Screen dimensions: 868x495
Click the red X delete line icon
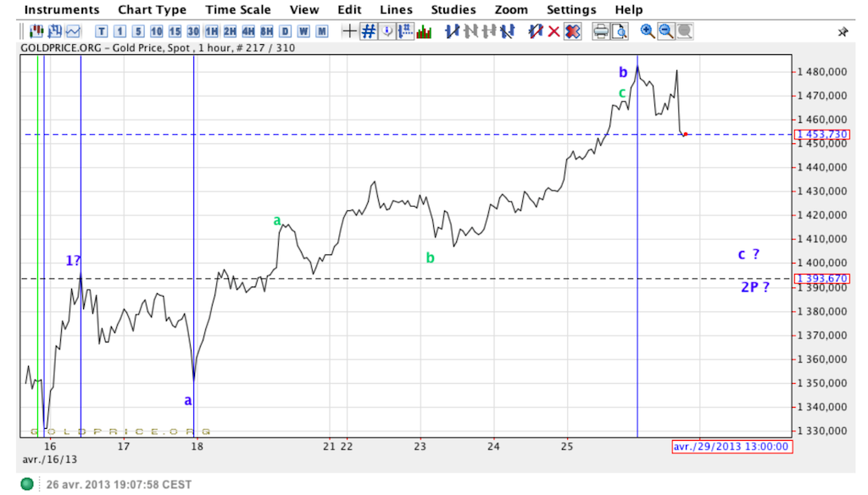(x=554, y=31)
